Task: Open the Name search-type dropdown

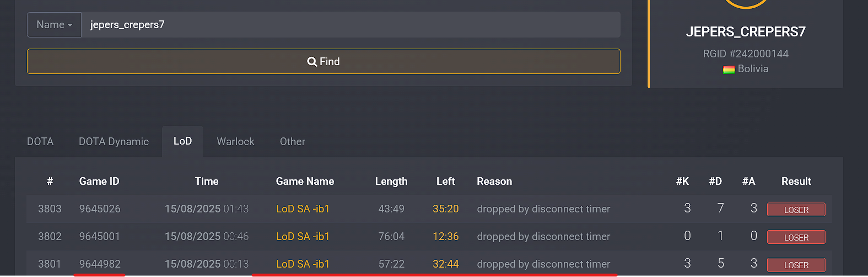Action: coord(54,25)
